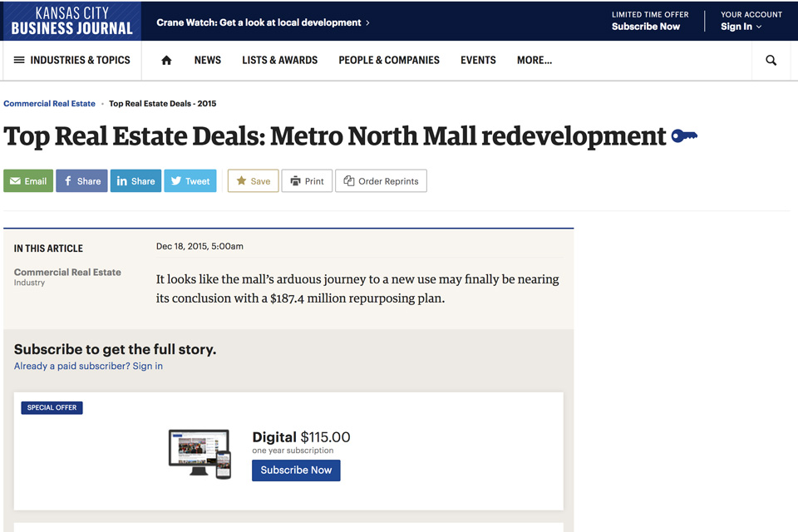
Task: Open the People & Companies menu
Action: 389,60
